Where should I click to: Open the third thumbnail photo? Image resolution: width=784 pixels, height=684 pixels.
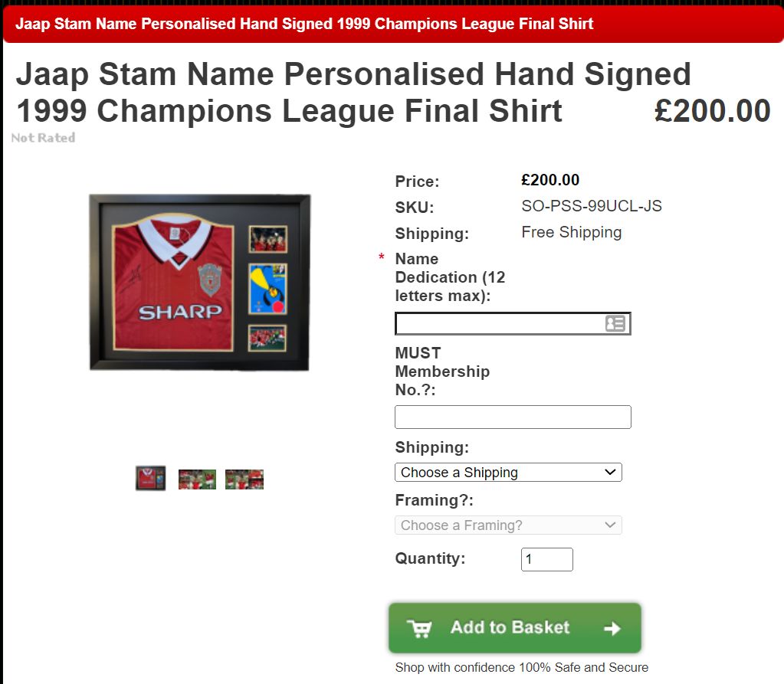coord(244,479)
